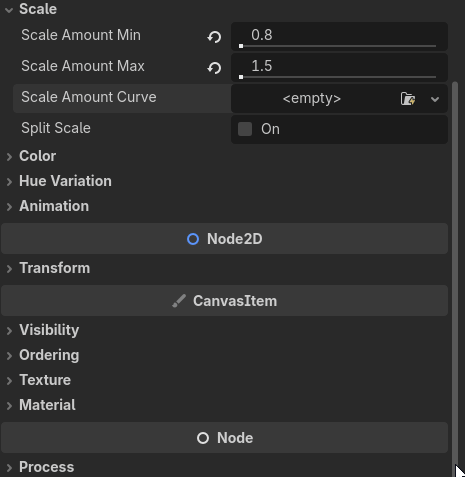Reset Scale Amount Max to default

[x=214, y=68]
